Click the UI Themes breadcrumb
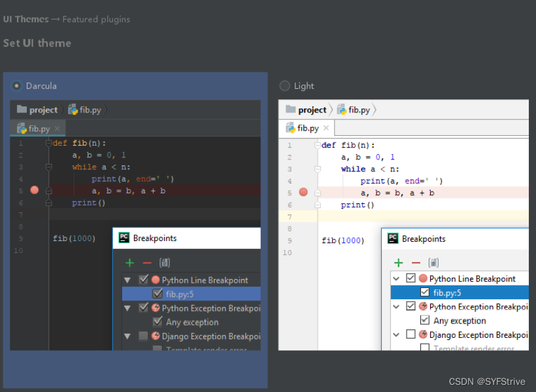Image resolution: width=536 pixels, height=392 pixels. (x=26, y=19)
